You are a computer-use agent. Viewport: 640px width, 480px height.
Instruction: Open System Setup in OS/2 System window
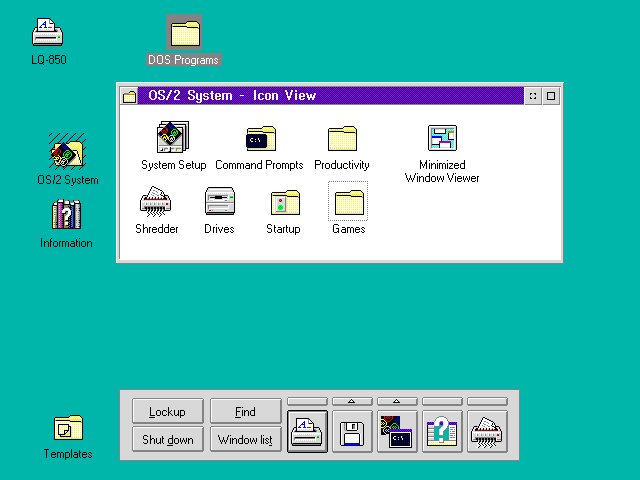click(x=173, y=137)
